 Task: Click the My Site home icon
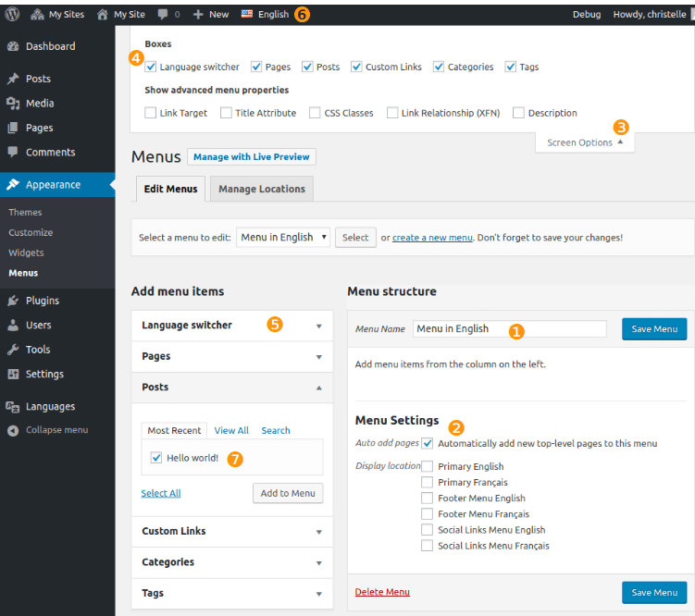click(x=103, y=14)
